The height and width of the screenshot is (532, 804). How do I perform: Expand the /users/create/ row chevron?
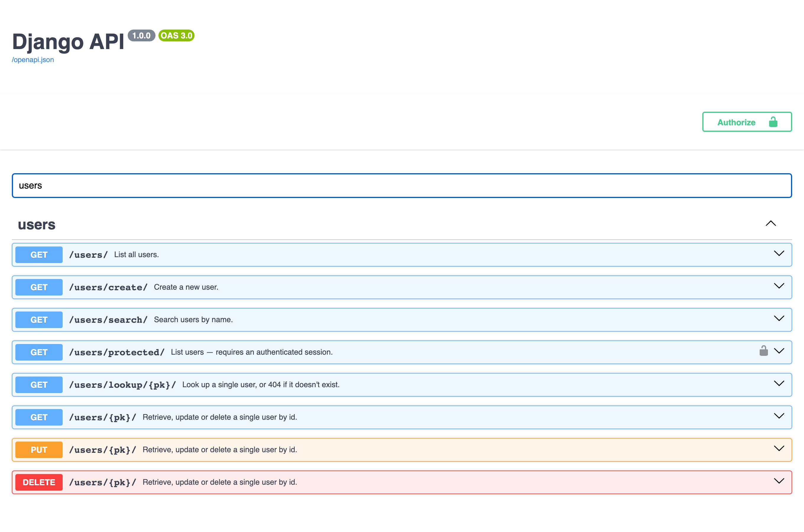click(x=779, y=286)
